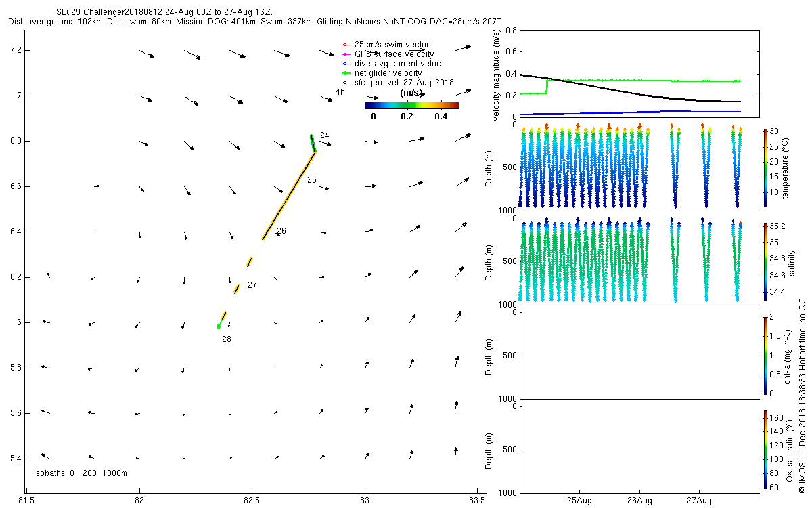Click the red 25cm/s swim vector legend arrow
Image resolution: width=812 pixels, height=508 pixels.
point(346,45)
